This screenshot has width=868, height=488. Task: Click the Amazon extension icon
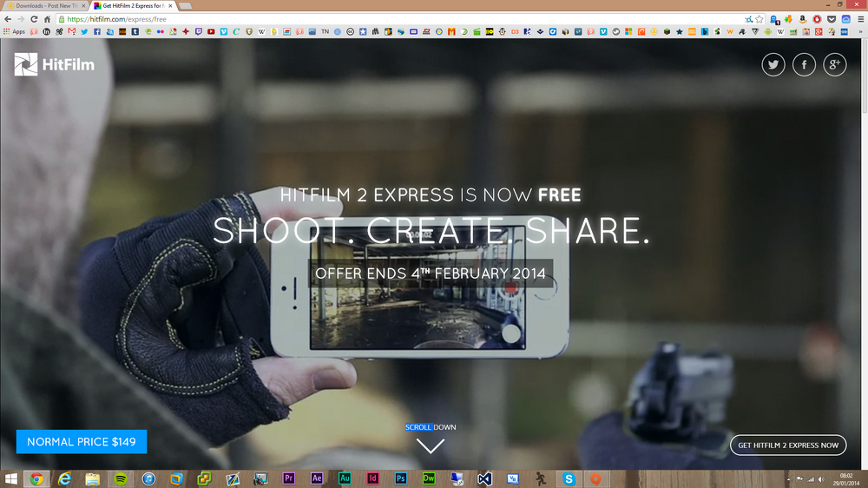802,19
